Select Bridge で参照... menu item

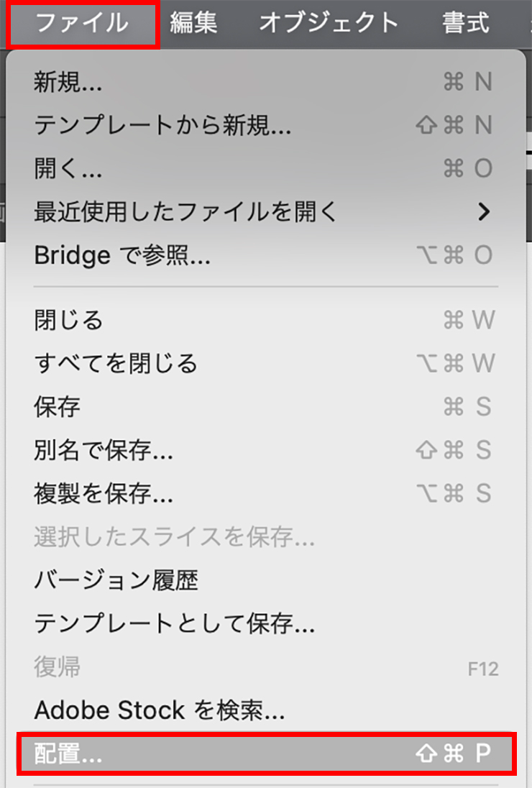(x=122, y=255)
